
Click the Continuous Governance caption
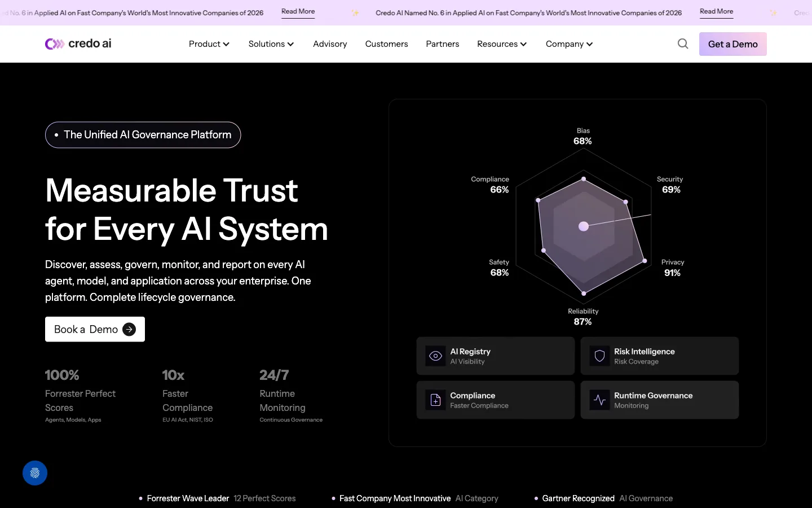(x=291, y=420)
